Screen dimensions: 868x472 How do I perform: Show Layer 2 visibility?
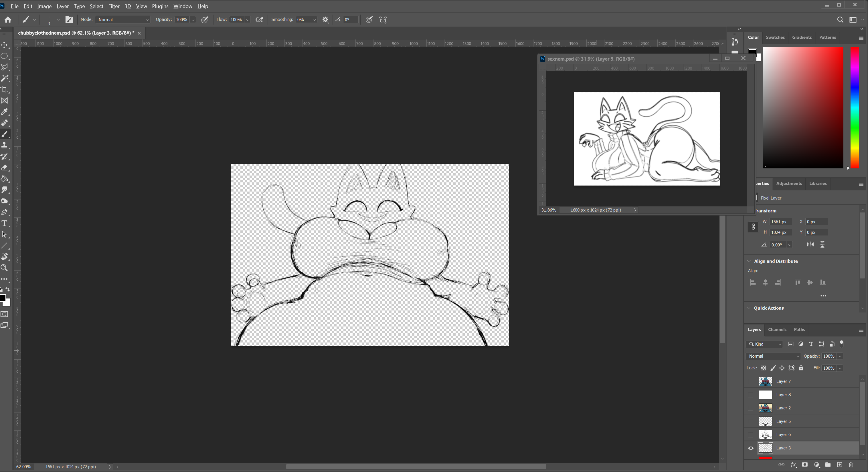point(750,408)
